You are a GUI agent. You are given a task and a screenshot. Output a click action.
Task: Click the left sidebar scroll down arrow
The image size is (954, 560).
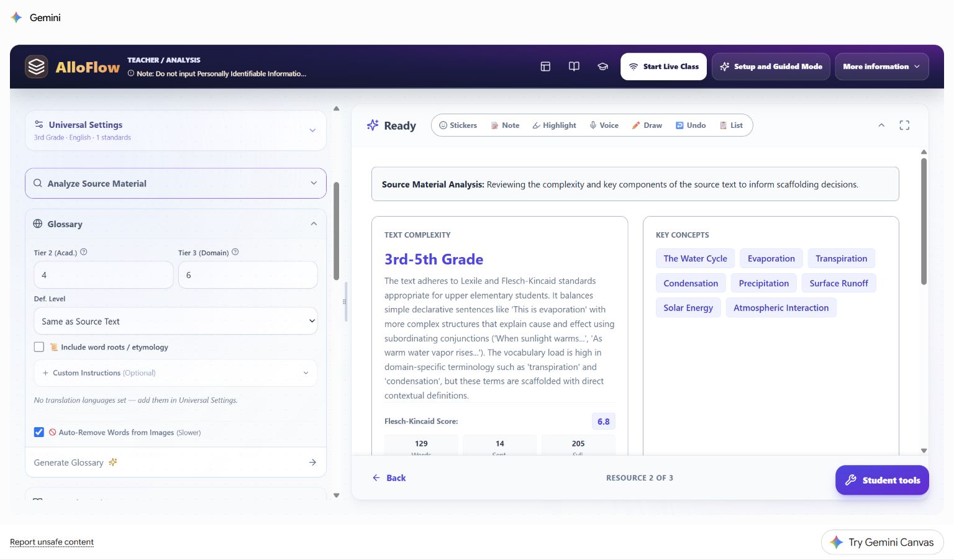click(336, 495)
